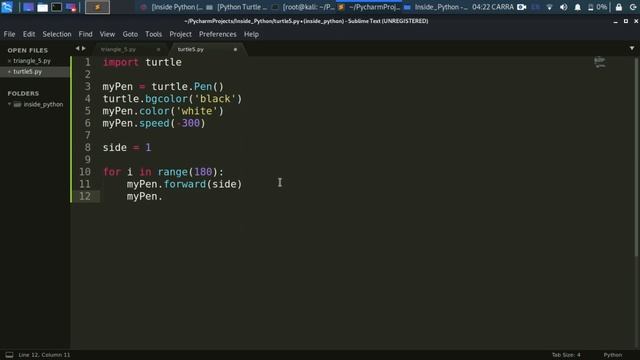640x360 pixels.
Task: Click 'white' string on line 5
Action: point(197,111)
